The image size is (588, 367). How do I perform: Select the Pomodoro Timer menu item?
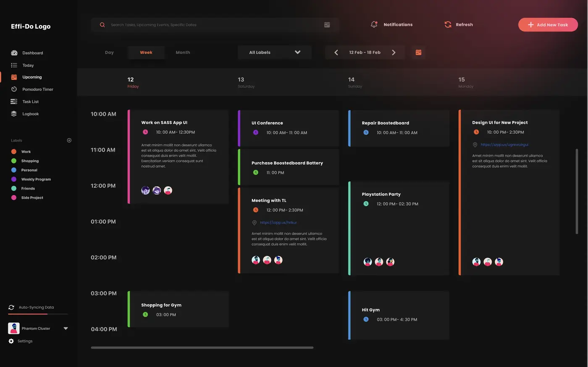(x=38, y=89)
